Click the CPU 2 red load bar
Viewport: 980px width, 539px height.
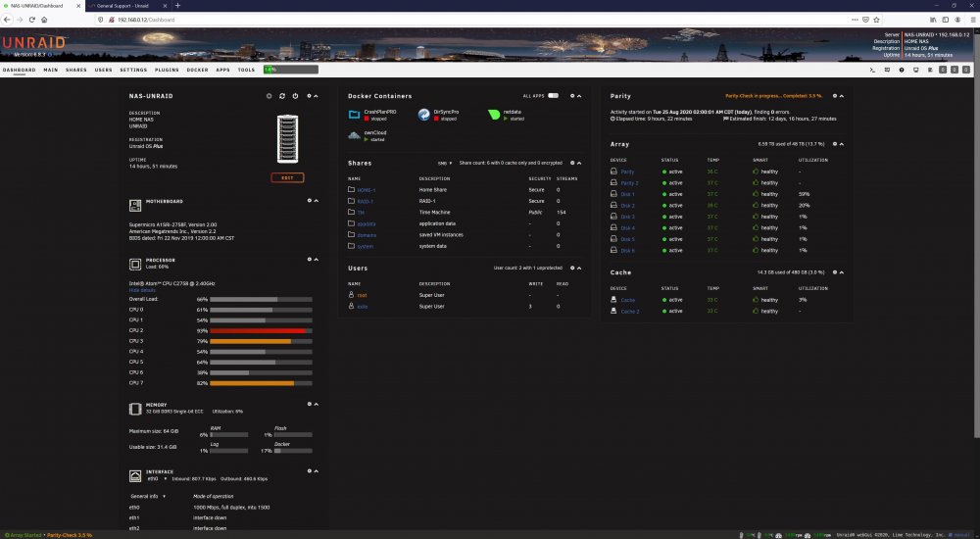tap(261, 331)
